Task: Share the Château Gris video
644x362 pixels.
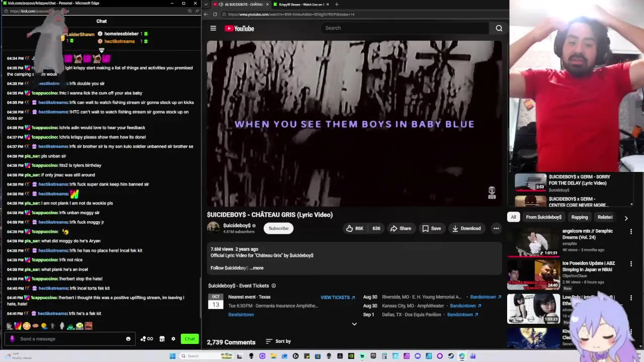Action: pyautogui.click(x=401, y=228)
